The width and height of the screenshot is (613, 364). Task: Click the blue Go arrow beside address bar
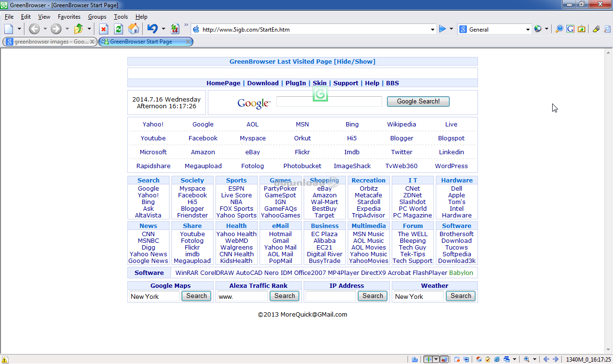[x=442, y=29]
